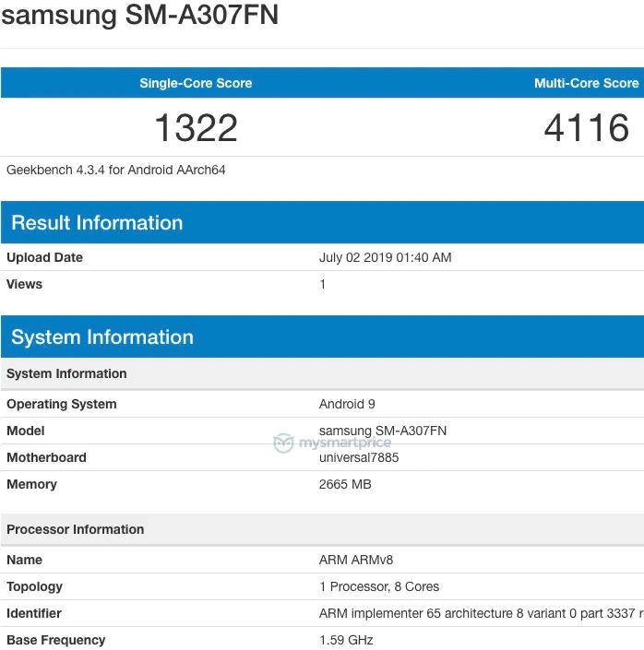Select the Model label
Image resolution: width=644 pixels, height=650 pixels.
(x=26, y=431)
